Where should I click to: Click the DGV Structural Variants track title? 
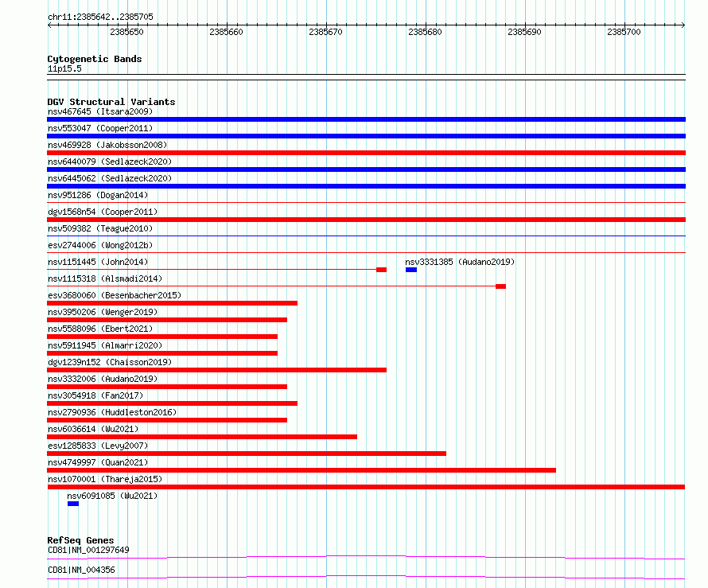[111, 102]
